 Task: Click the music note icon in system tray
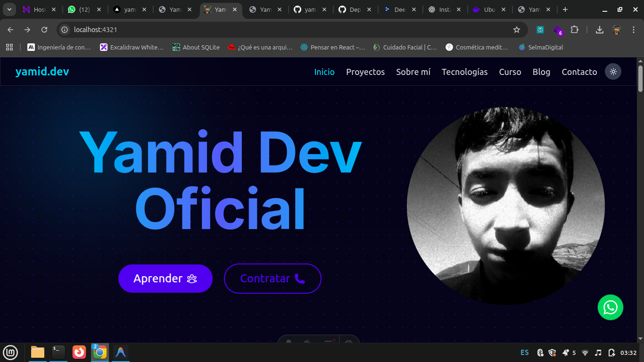click(x=599, y=352)
